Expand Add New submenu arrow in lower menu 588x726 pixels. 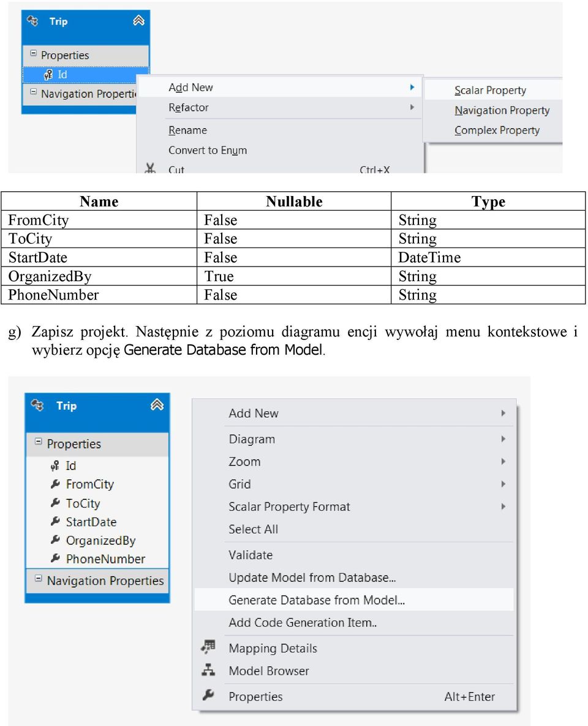[x=503, y=412]
